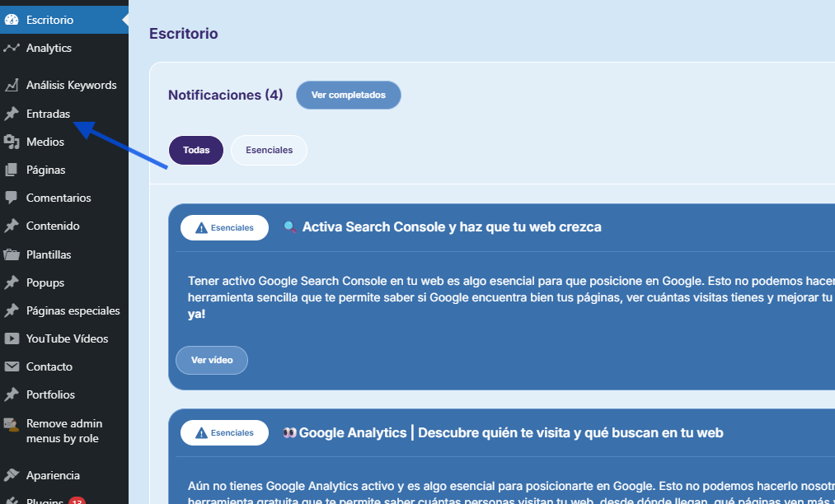835x504 pixels.
Task: Open the Apariencia menu item
Action: 53,475
